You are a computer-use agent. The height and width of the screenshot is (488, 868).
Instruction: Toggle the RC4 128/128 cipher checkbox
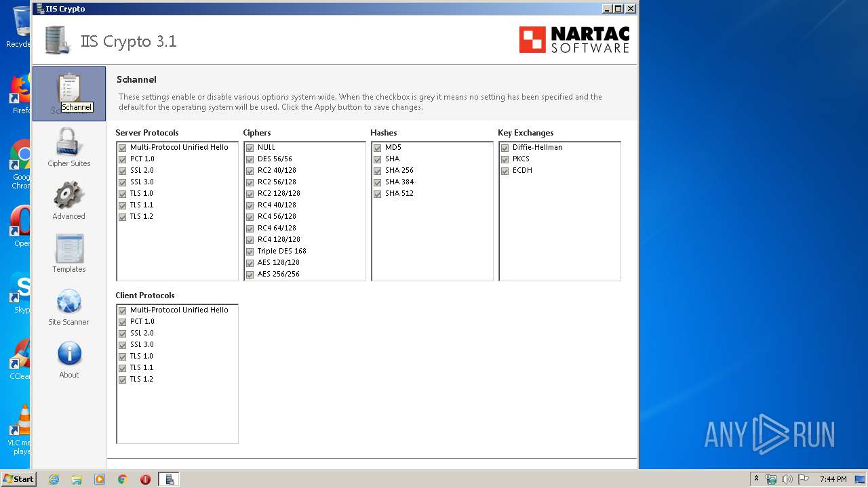(x=250, y=240)
